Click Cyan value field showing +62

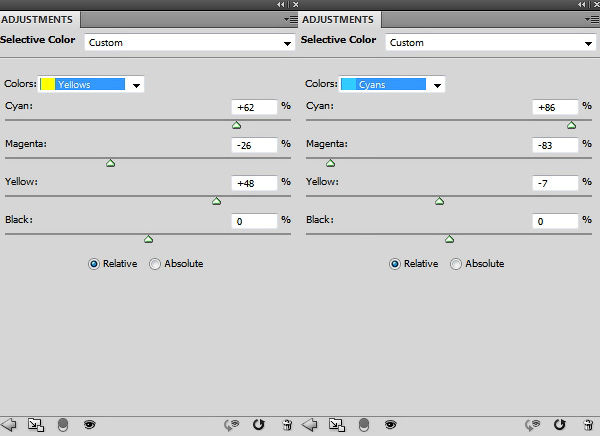254,107
